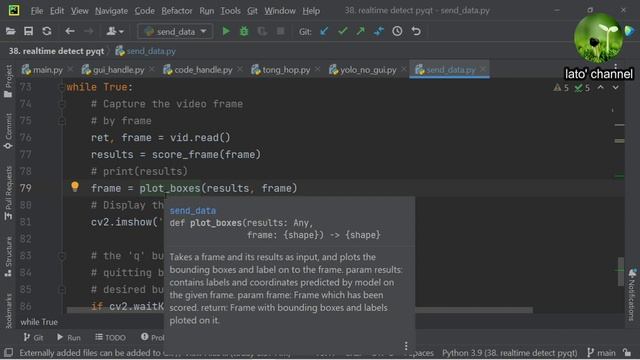Open the Git tool window button

33,337
